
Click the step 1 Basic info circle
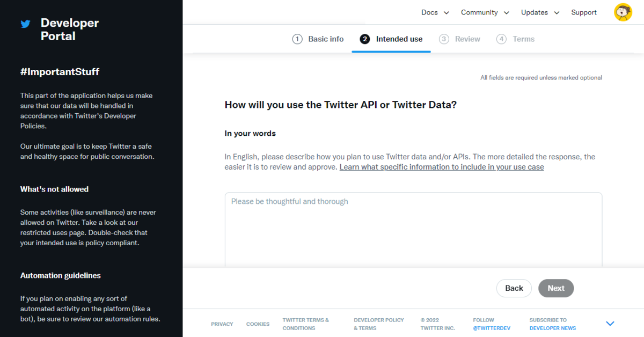pos(297,39)
